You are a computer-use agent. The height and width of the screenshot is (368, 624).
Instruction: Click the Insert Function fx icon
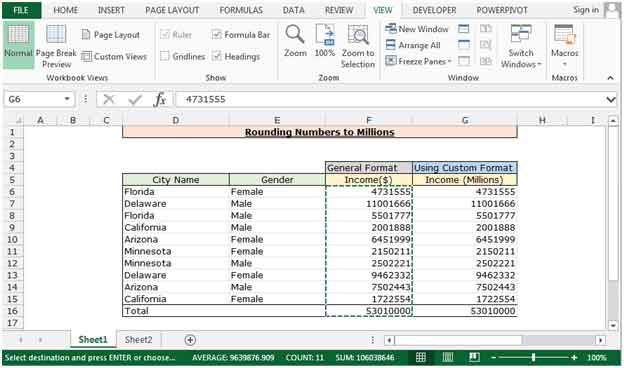(160, 99)
